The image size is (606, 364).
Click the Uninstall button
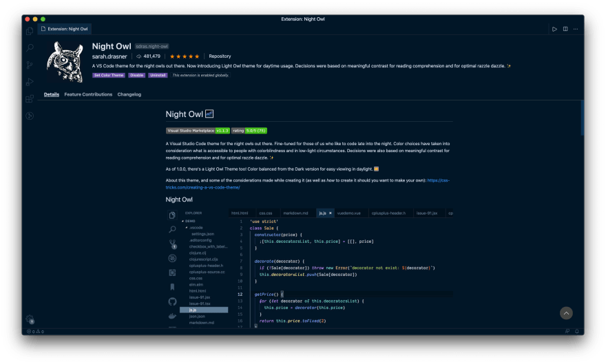coord(158,75)
